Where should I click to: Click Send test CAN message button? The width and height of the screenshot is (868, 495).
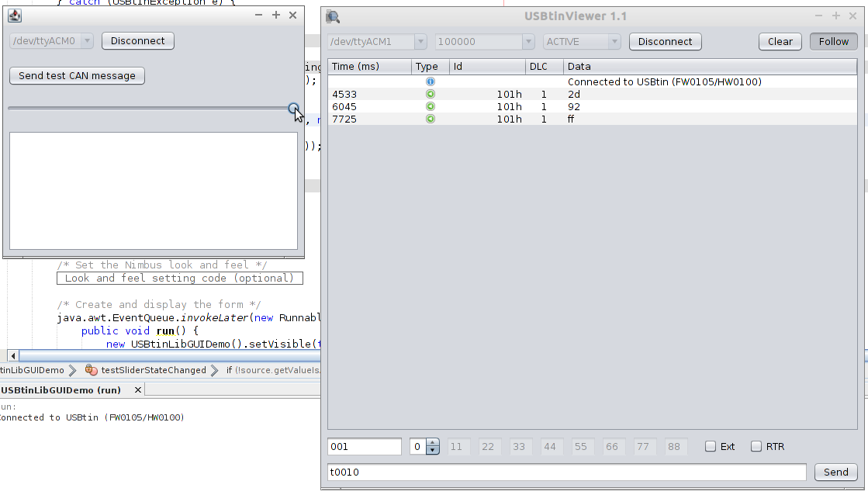(77, 76)
